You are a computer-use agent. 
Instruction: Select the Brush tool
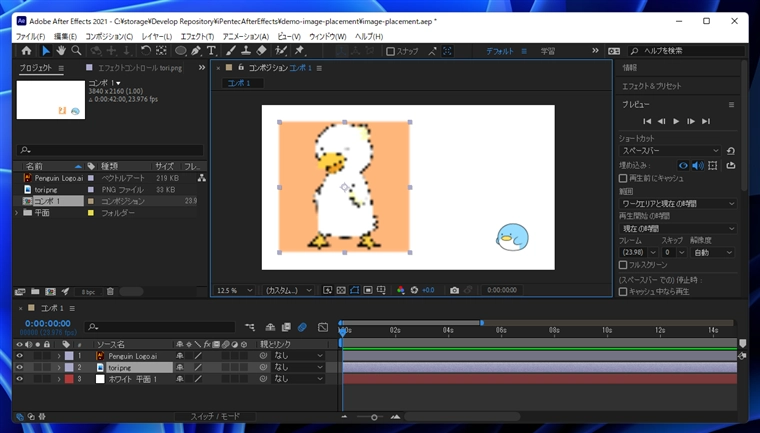point(231,51)
